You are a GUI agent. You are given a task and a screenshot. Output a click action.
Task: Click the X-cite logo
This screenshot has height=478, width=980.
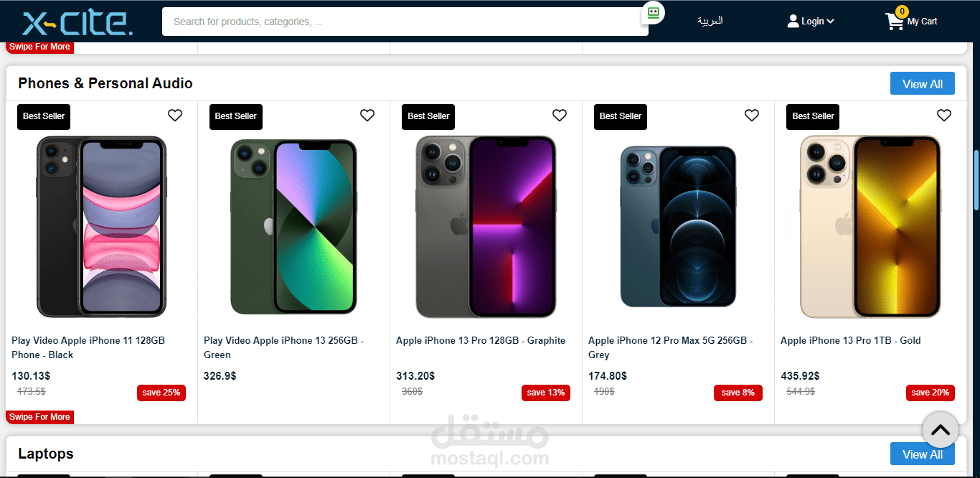click(77, 22)
